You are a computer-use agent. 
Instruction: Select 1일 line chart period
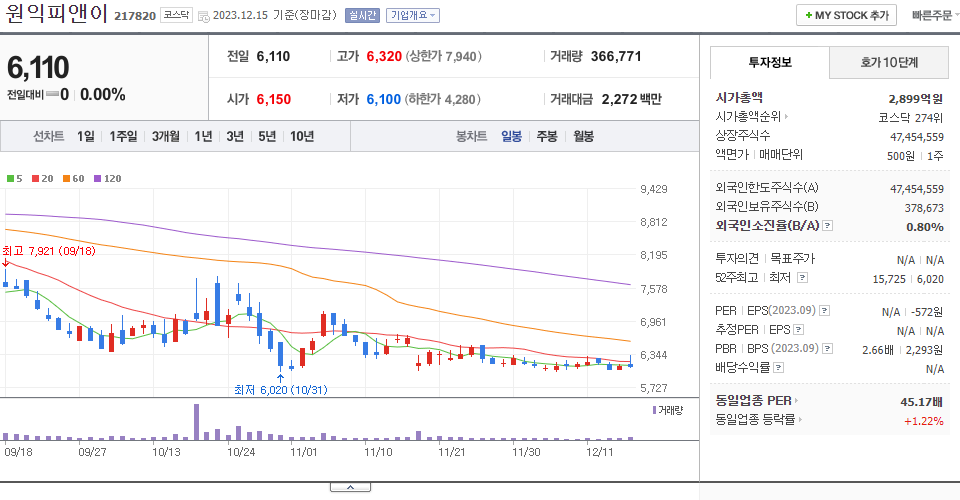[86, 136]
